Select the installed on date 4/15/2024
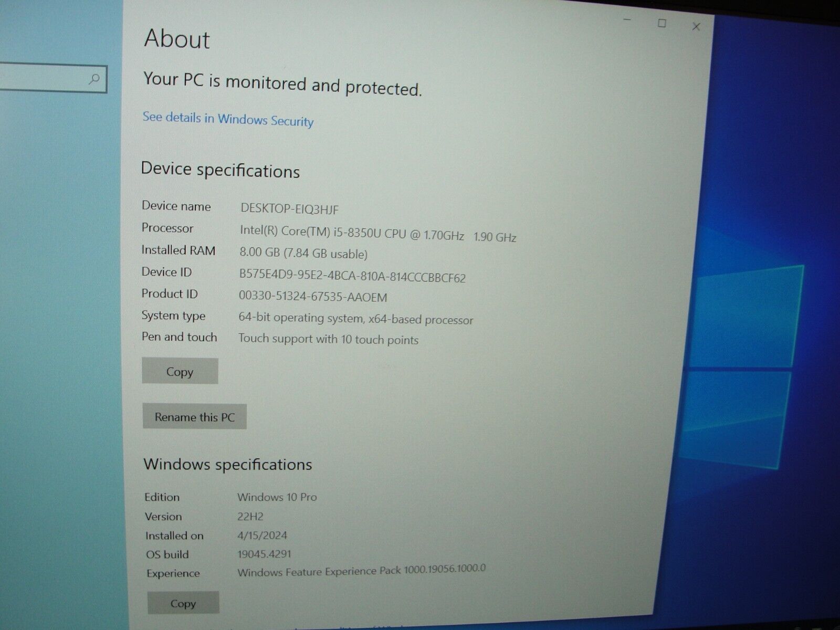 pos(262,535)
